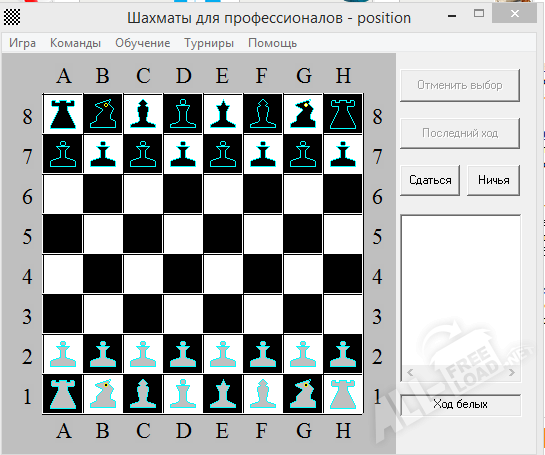
Task: Click the black queen on D8
Action: [x=183, y=114]
